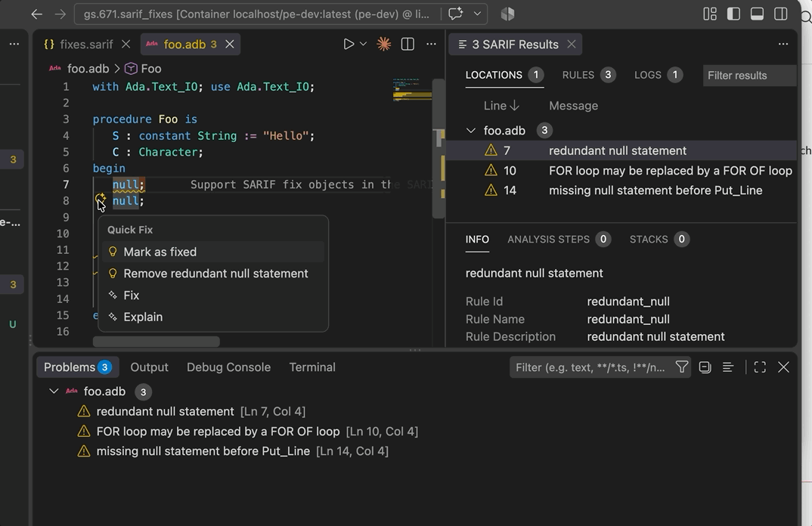The height and width of the screenshot is (526, 812).
Task: Open the Terminal panel tab
Action: pyautogui.click(x=312, y=367)
